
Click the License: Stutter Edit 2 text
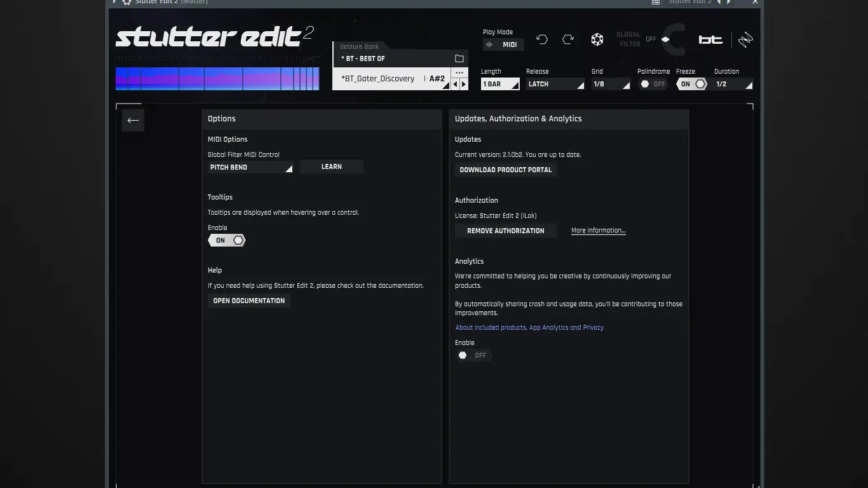coord(496,215)
